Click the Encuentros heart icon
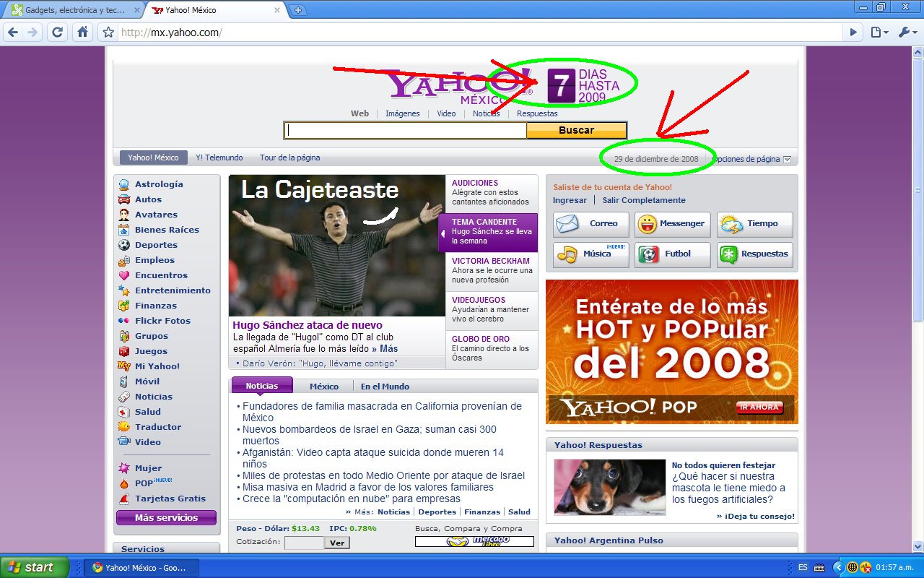924x578 pixels. click(124, 275)
